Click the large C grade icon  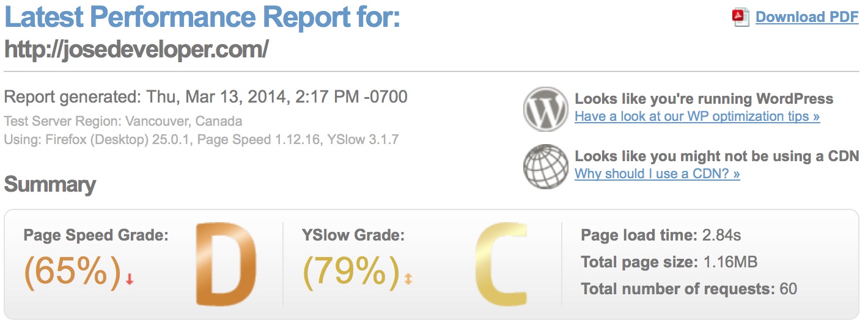(x=501, y=264)
